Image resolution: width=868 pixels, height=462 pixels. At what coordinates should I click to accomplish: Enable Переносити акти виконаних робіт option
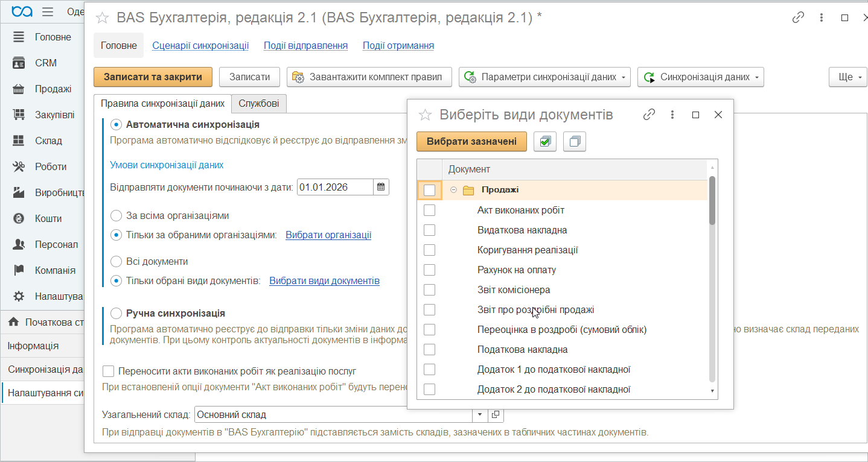click(x=108, y=371)
